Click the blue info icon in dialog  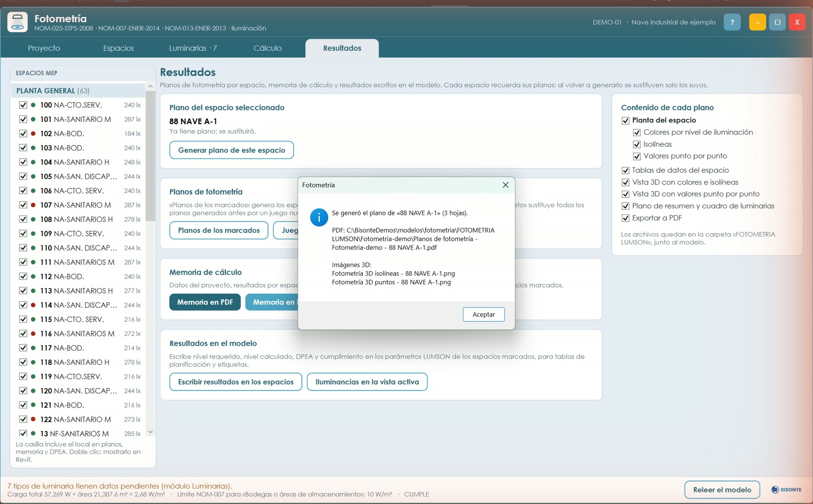pyautogui.click(x=319, y=217)
